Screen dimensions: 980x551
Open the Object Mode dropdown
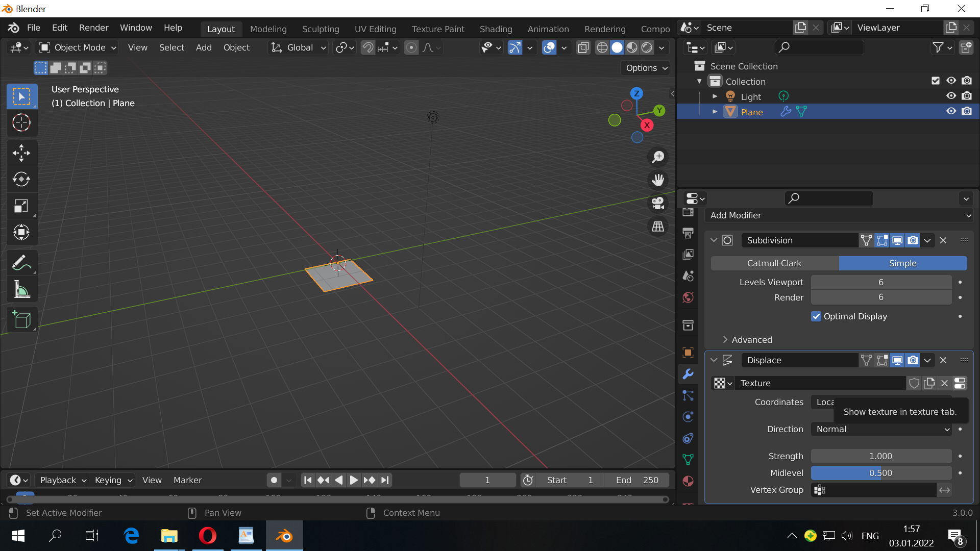[x=78, y=47]
